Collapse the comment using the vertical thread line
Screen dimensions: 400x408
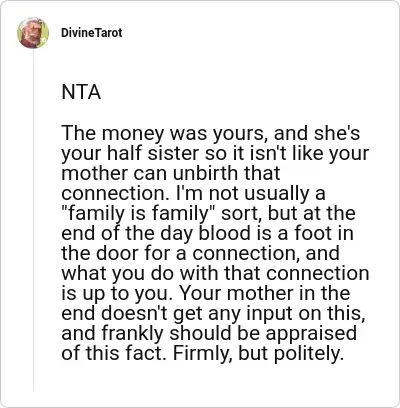tap(33, 220)
